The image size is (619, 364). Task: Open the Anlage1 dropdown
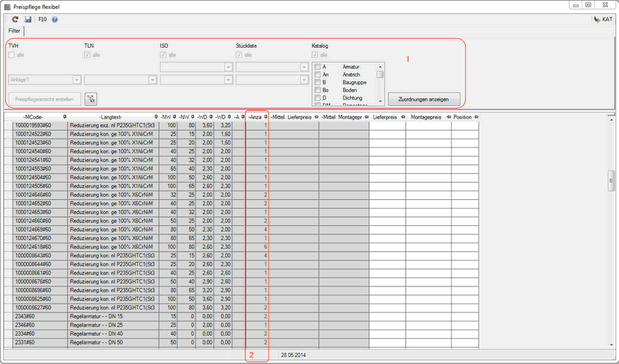coord(76,78)
